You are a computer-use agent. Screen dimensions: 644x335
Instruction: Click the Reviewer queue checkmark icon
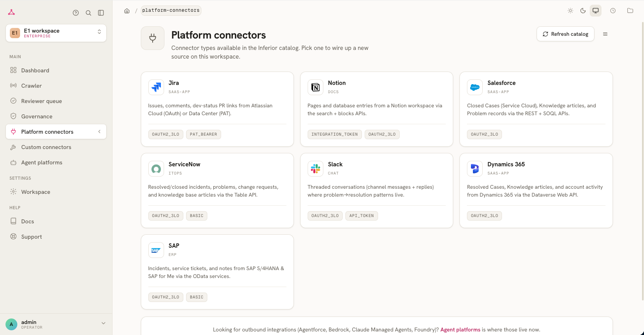pyautogui.click(x=13, y=101)
